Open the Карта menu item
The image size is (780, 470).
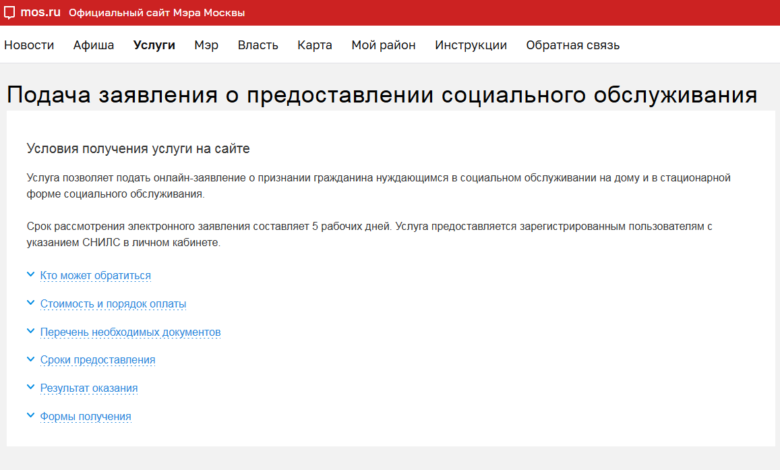point(315,45)
